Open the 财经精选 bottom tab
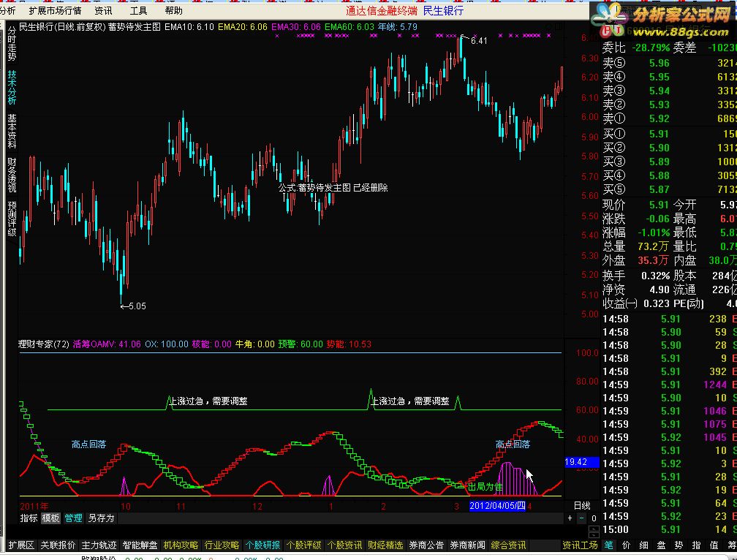 coord(385,545)
